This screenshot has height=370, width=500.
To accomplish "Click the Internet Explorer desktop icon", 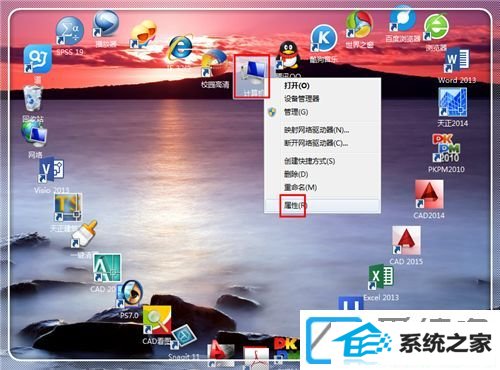I will pos(180,49).
